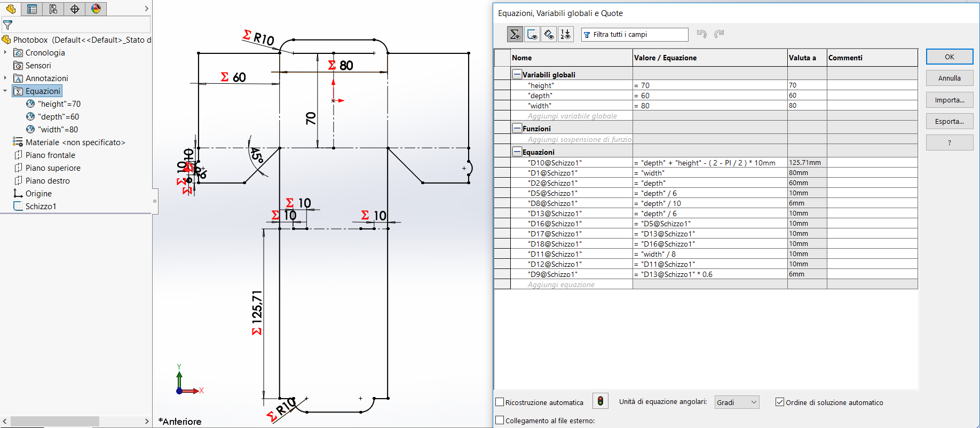
Task: Switch to Sketch Equation View
Action: (x=532, y=34)
